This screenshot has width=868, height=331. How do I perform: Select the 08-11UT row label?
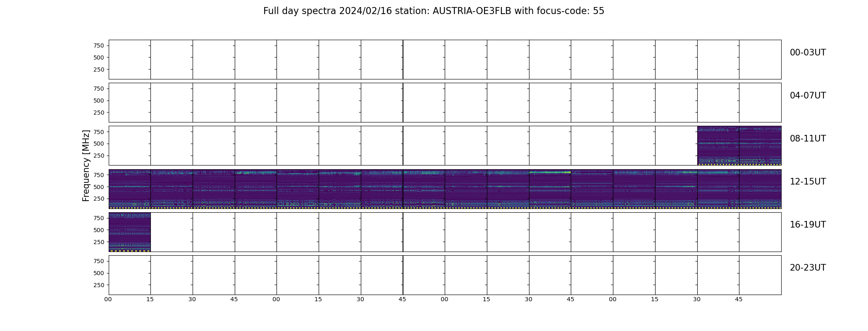click(808, 139)
